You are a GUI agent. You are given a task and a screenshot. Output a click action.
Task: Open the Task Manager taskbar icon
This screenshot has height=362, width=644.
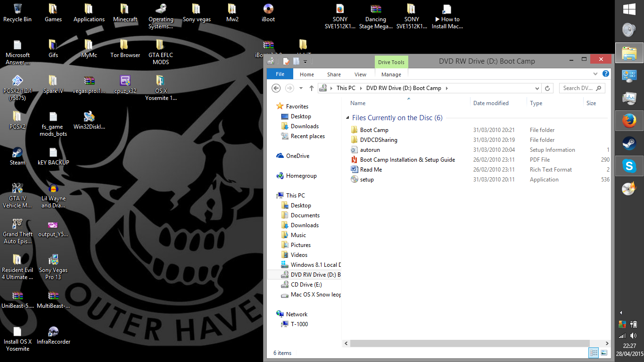(x=629, y=98)
